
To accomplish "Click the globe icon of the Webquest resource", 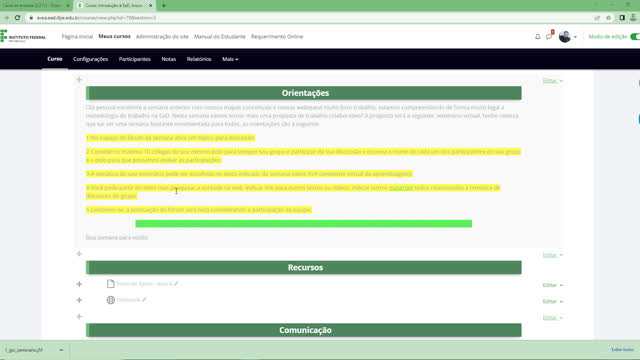I will [111, 300].
